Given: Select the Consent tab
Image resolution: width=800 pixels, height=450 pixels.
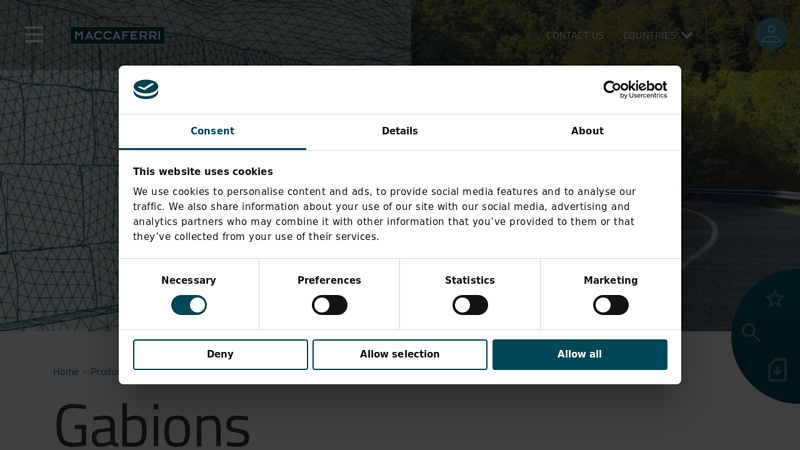Looking at the screenshot, I should pos(212,131).
